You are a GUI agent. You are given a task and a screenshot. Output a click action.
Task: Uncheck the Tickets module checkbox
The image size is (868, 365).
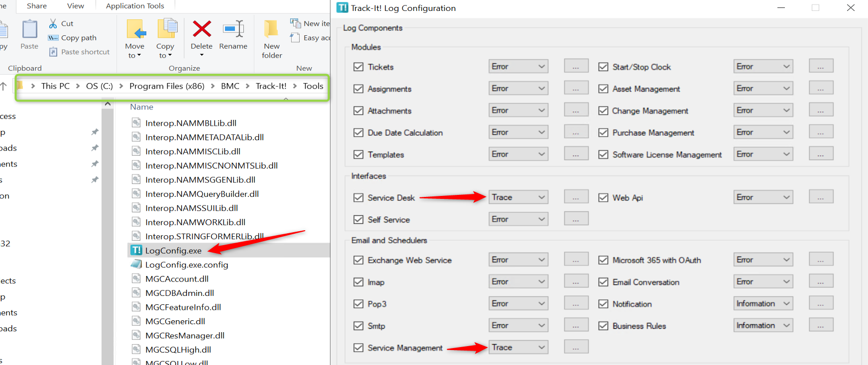[x=358, y=67]
